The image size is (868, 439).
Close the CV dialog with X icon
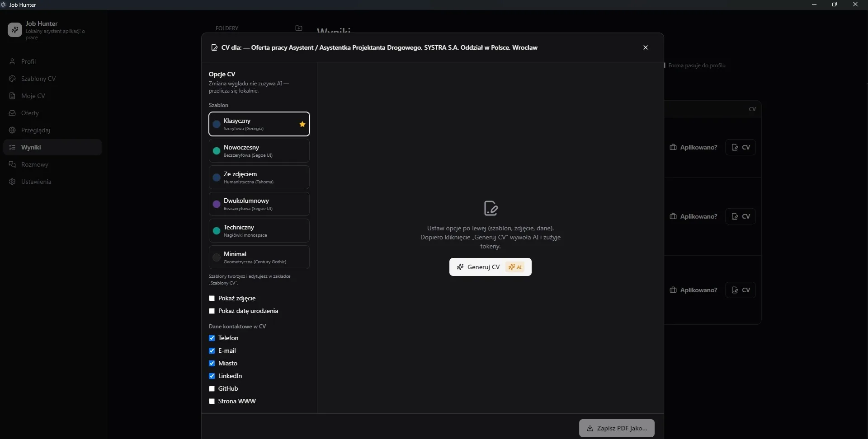[646, 47]
